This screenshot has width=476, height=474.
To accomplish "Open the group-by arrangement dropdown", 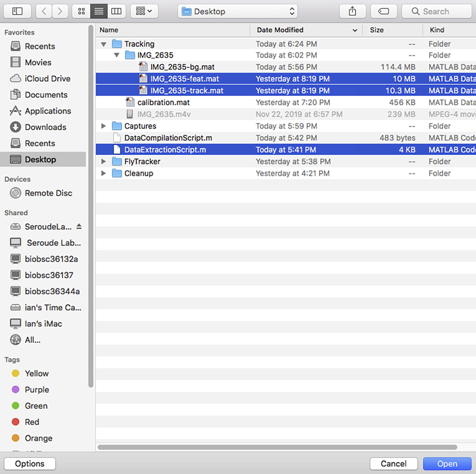I will [144, 11].
